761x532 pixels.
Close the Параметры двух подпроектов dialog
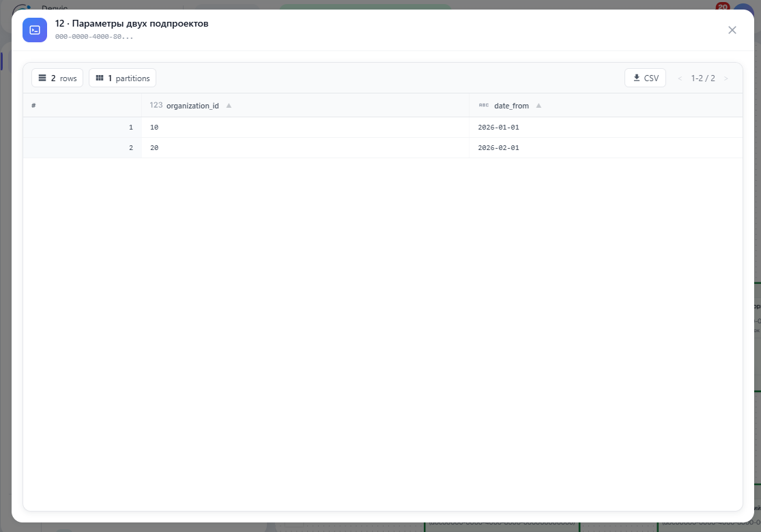tap(732, 30)
